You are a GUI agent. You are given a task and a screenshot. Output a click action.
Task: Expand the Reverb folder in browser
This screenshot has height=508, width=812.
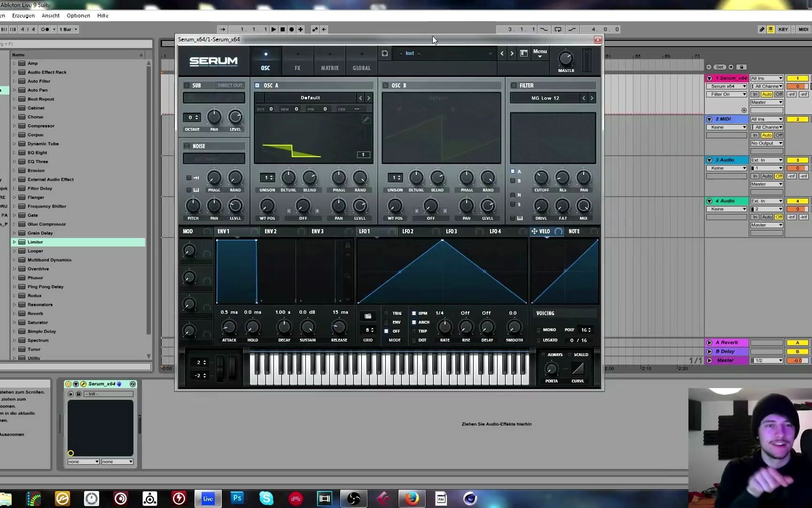tap(14, 314)
